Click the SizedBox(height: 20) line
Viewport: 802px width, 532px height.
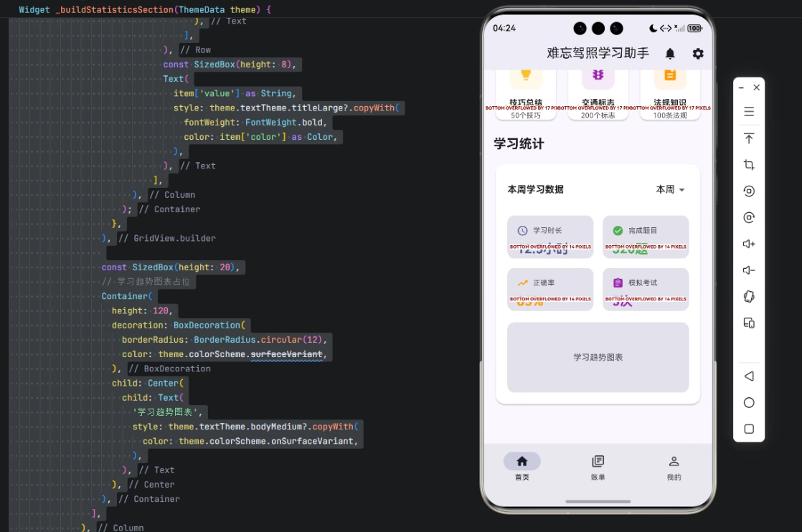[x=170, y=267]
